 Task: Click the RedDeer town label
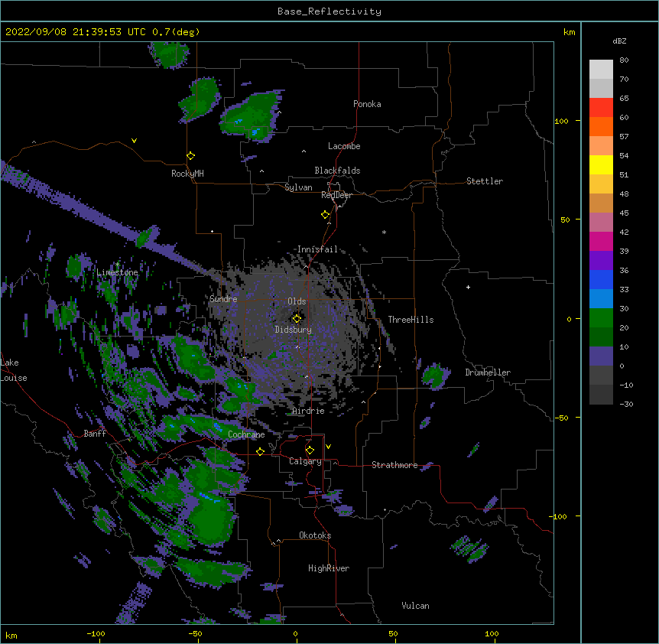coord(336,195)
